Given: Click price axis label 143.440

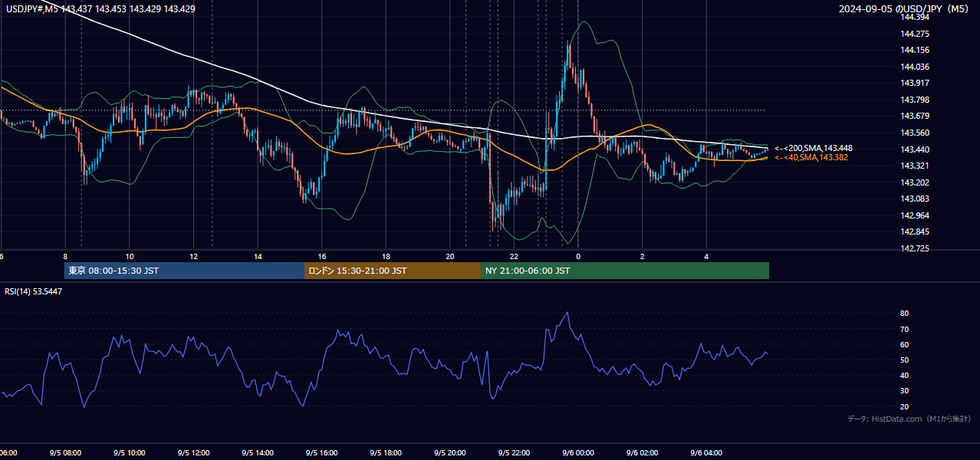Looking at the screenshot, I should tap(916, 149).
